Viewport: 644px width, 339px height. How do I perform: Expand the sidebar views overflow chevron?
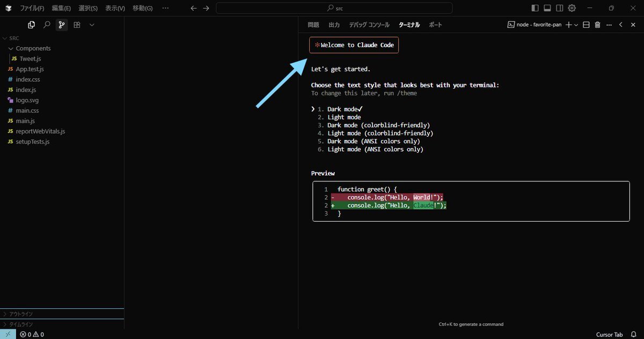coord(92,25)
